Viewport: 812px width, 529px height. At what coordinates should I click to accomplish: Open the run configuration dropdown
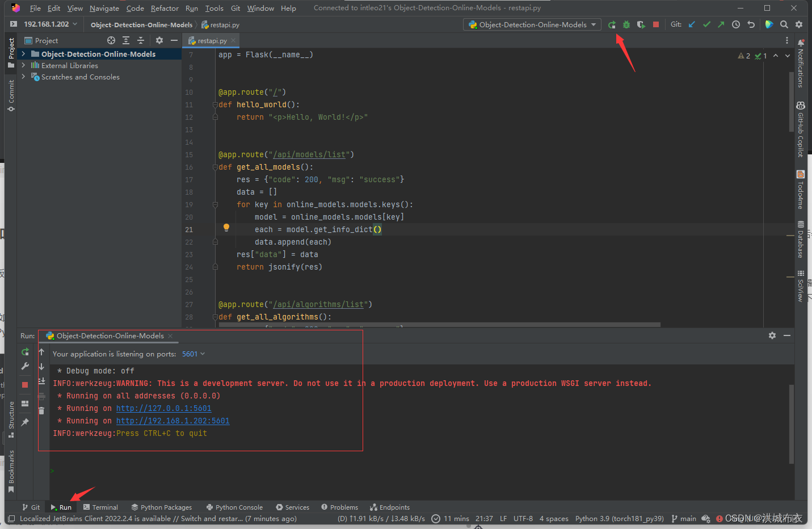532,24
